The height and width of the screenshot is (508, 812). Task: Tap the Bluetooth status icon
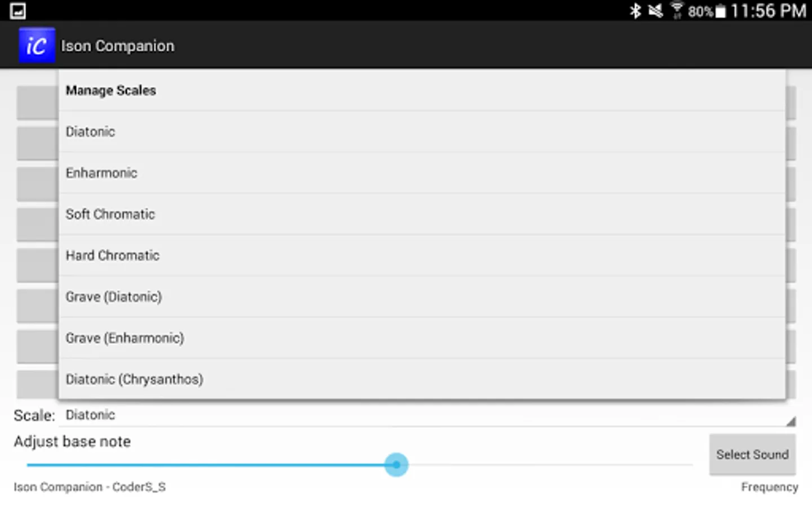click(636, 11)
